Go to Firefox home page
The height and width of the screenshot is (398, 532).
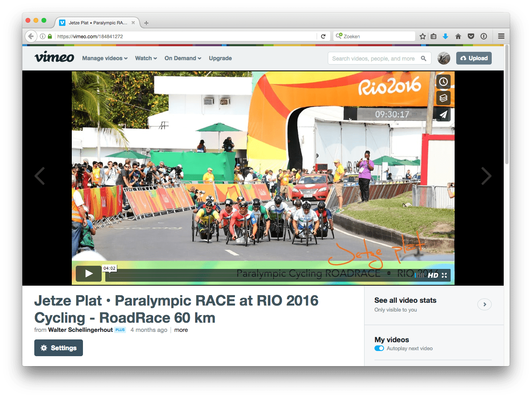click(458, 36)
